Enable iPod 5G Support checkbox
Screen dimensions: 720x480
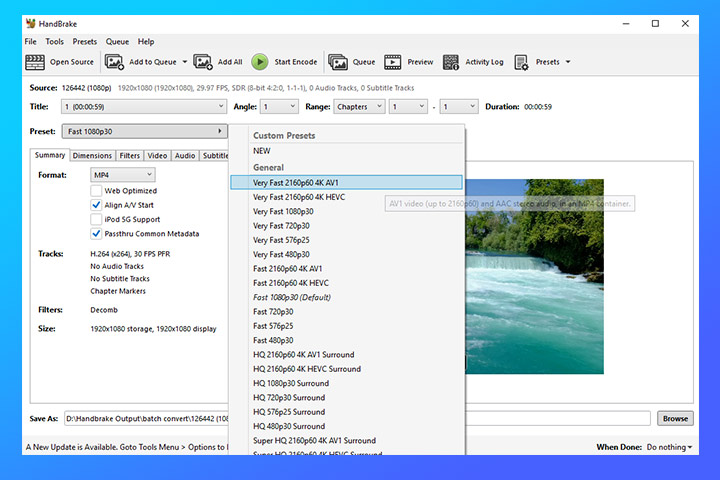[96, 220]
